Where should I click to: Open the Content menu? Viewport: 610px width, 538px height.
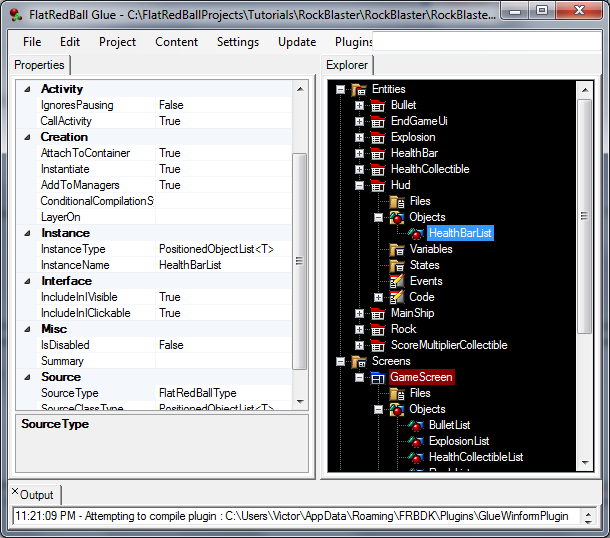pyautogui.click(x=177, y=42)
